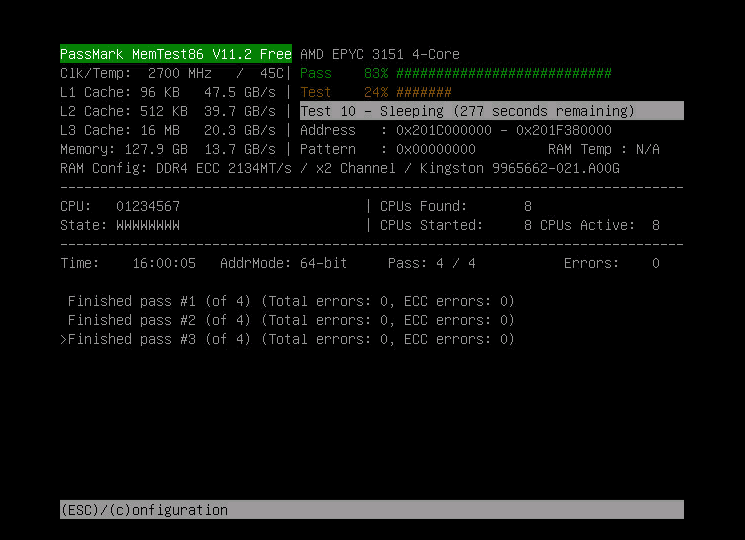
Task: Select the Finished pass #1 log line
Action: pos(291,301)
